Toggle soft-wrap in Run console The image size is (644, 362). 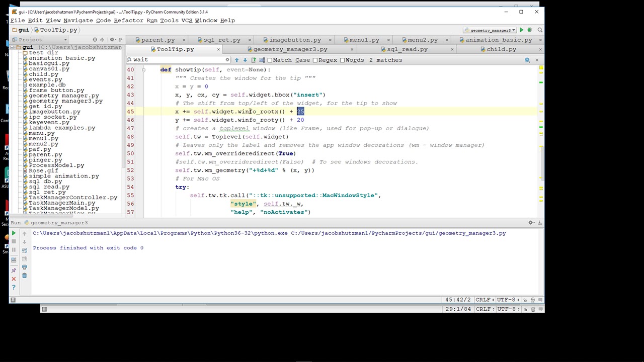click(x=24, y=250)
